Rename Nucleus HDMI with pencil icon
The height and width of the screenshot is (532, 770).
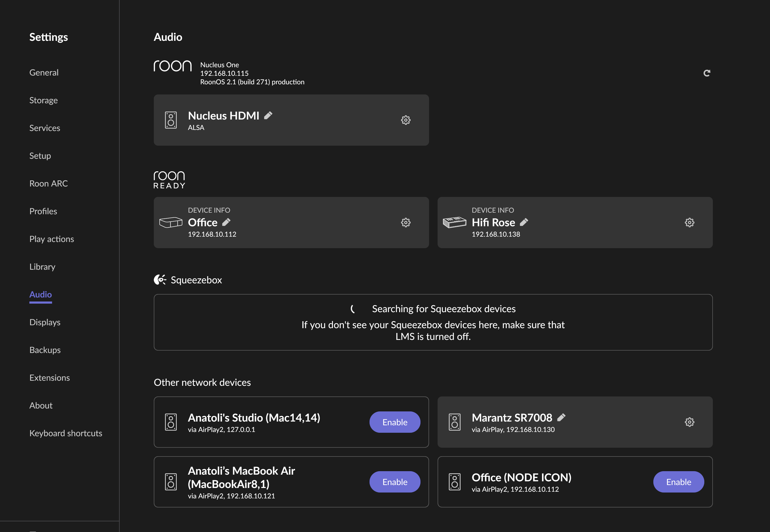click(x=268, y=115)
